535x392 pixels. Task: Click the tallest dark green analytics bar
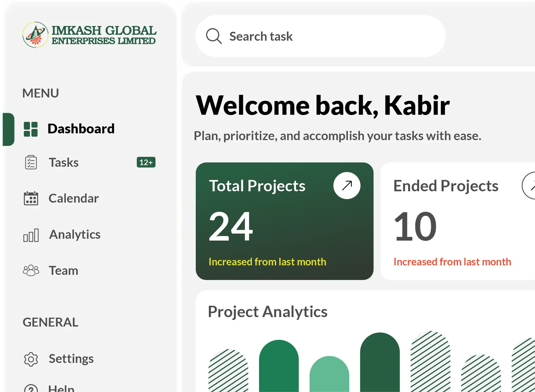coord(380,362)
